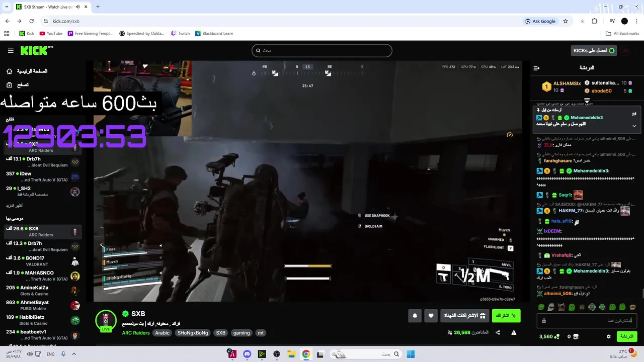Open Chrome extensions puzzle icon

(595, 21)
